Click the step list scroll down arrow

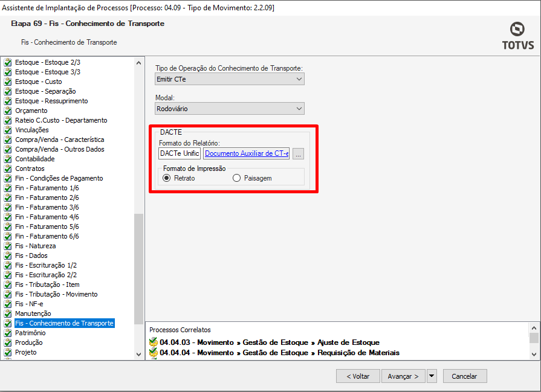[138, 355]
